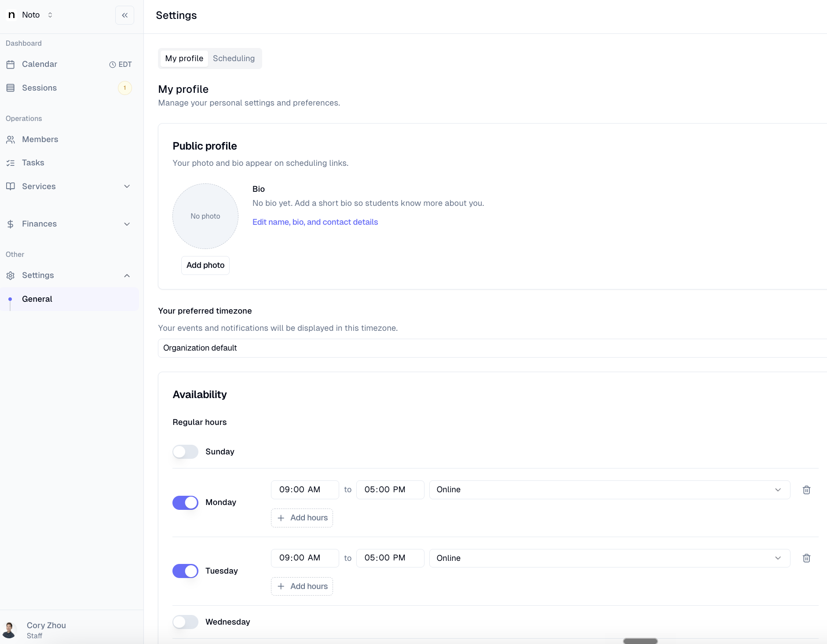Screen dimensions: 827x644
Task: Click the plus icon in Monday's Add hours
Action: pyautogui.click(x=281, y=518)
